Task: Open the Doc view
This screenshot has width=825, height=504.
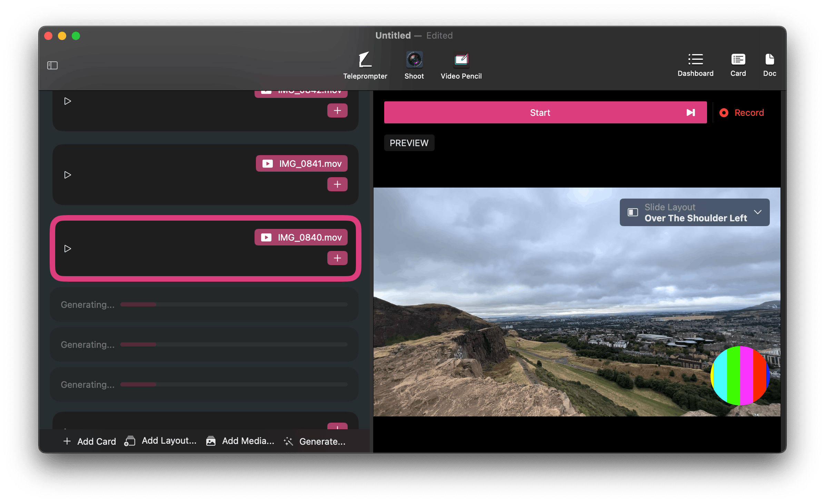Action: (x=769, y=65)
